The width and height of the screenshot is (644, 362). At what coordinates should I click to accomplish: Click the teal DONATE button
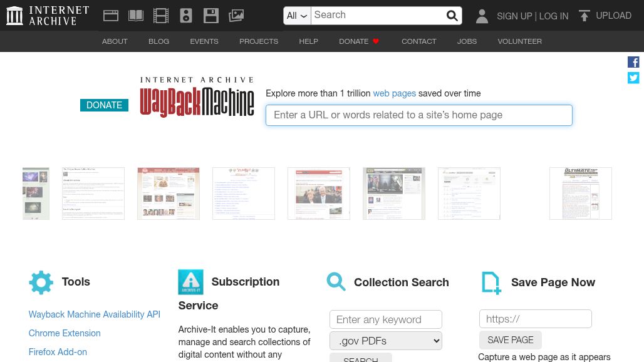point(105,105)
